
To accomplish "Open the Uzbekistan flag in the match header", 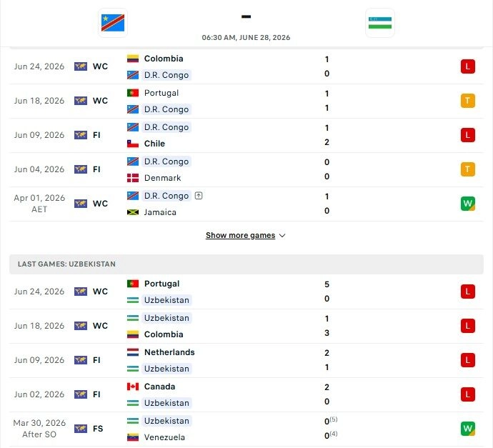I will point(380,23).
